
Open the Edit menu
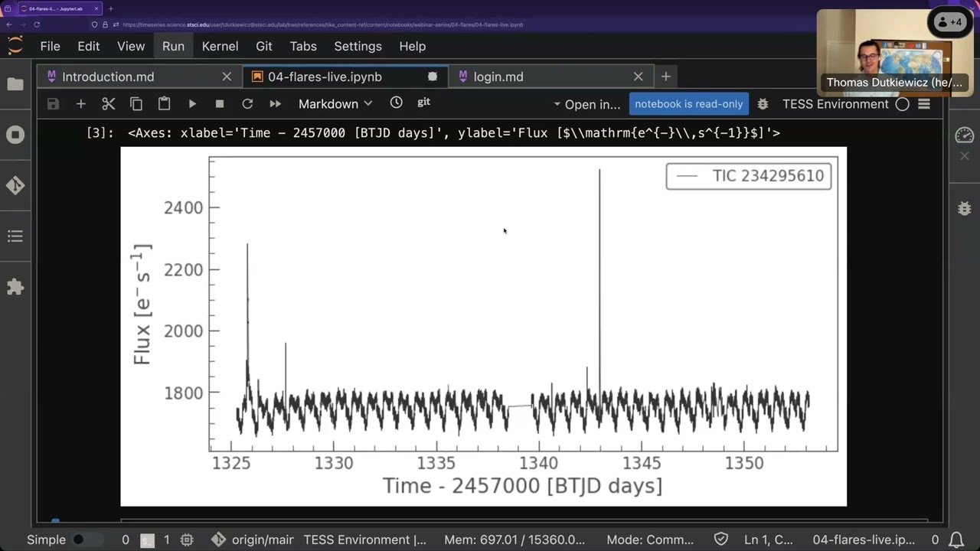click(x=89, y=46)
